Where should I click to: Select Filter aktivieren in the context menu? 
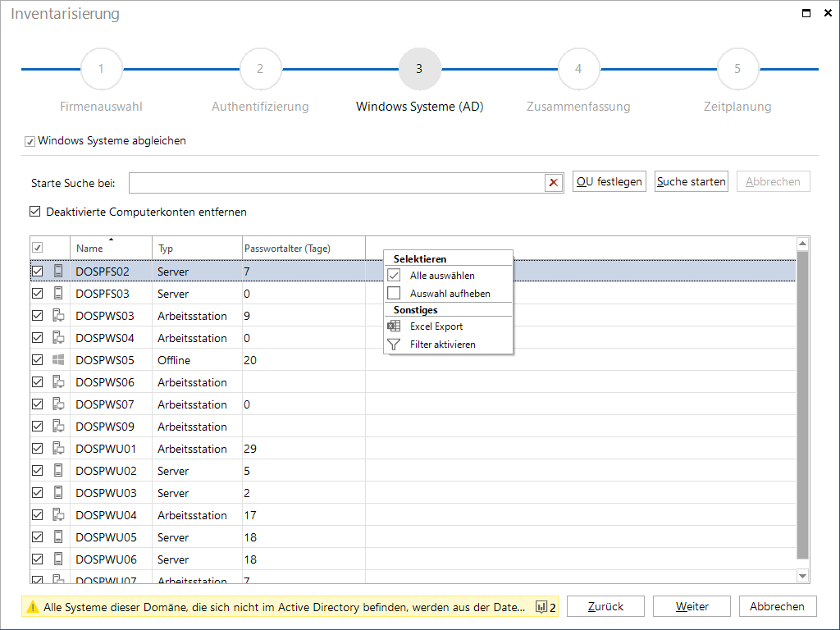click(449, 345)
